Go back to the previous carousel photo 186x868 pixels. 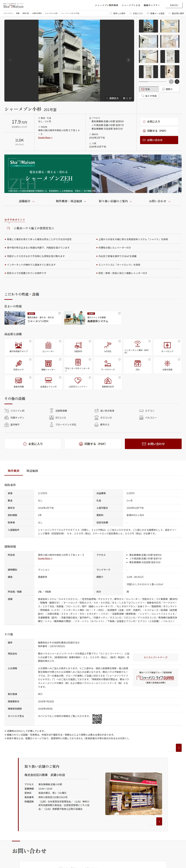[x=10, y=60]
